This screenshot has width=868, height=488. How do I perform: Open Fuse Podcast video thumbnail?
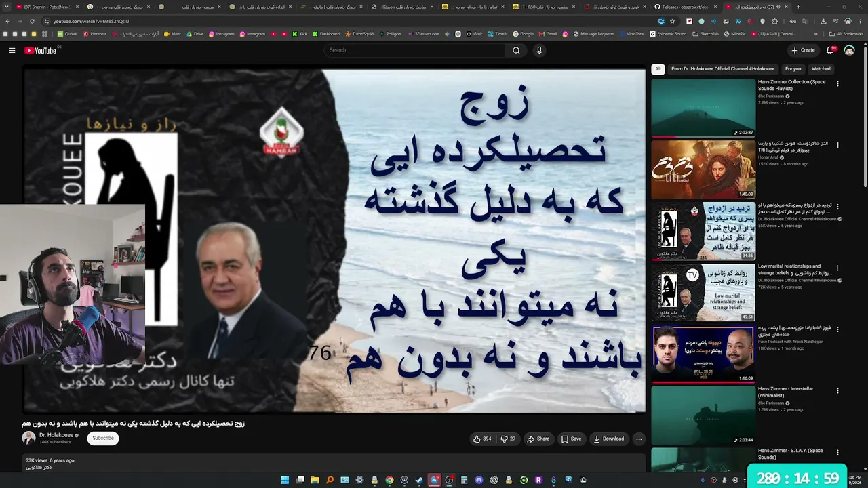pyautogui.click(x=703, y=354)
